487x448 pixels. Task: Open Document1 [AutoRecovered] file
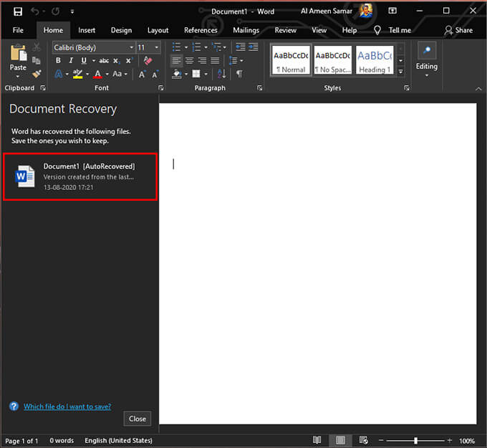(x=80, y=176)
